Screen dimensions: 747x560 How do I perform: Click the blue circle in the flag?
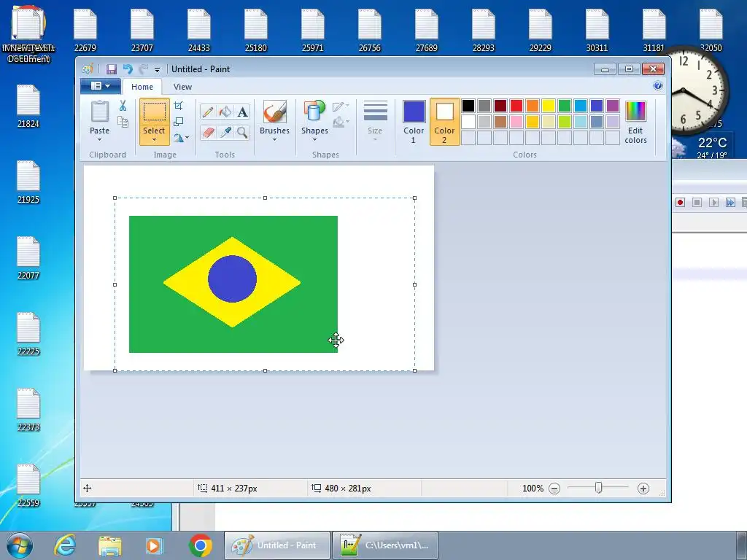tap(233, 279)
